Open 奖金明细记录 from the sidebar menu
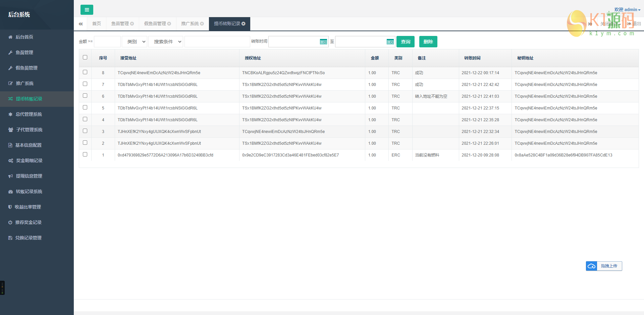Viewport: 644px width, 315px height. coord(29,161)
